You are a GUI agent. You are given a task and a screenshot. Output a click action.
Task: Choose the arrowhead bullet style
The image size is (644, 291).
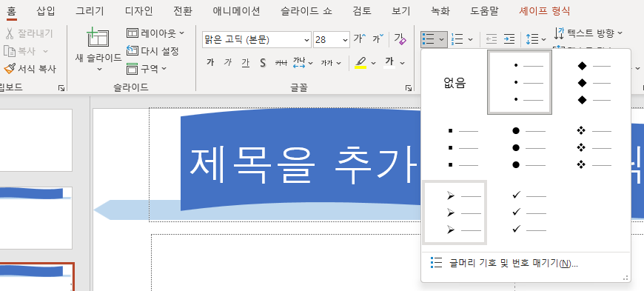[x=455, y=213]
